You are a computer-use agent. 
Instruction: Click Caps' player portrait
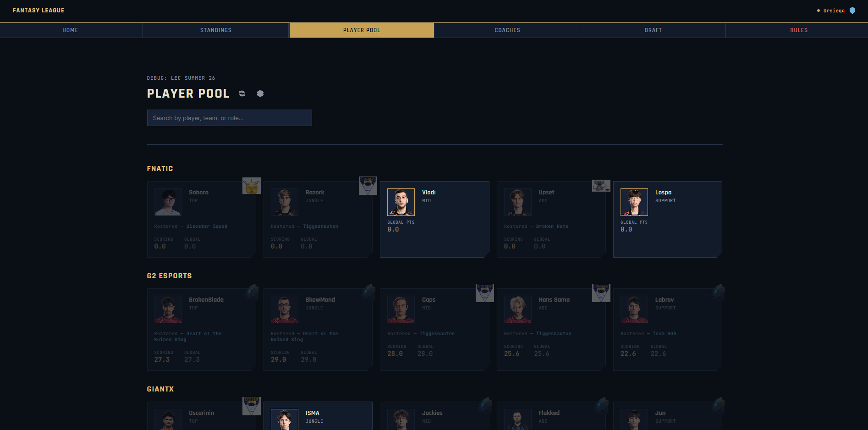point(401,309)
